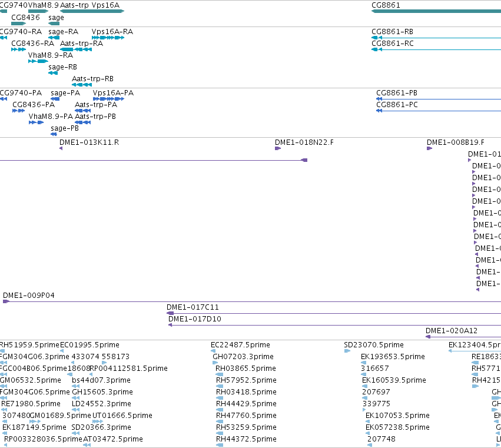
Task: Select the RE71980.5prime EST label
Action: tap(31, 404)
